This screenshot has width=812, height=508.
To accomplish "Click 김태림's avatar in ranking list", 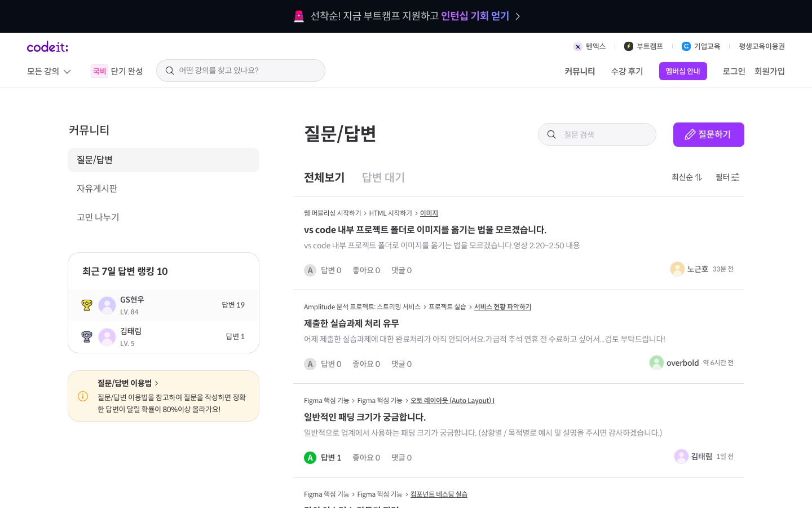I will coord(107,337).
